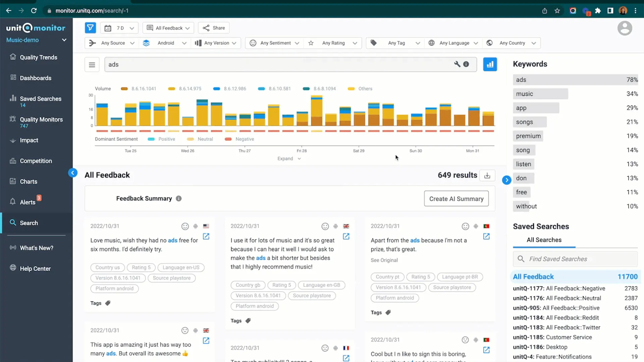The height and width of the screenshot is (362, 644).
Task: Select the All Searches tab
Action: (544, 240)
